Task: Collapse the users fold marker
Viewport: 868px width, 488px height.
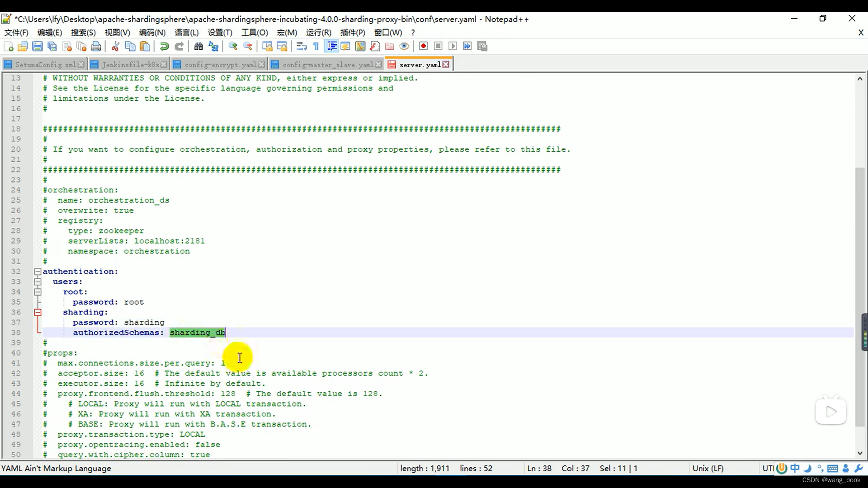Action: [x=38, y=282]
